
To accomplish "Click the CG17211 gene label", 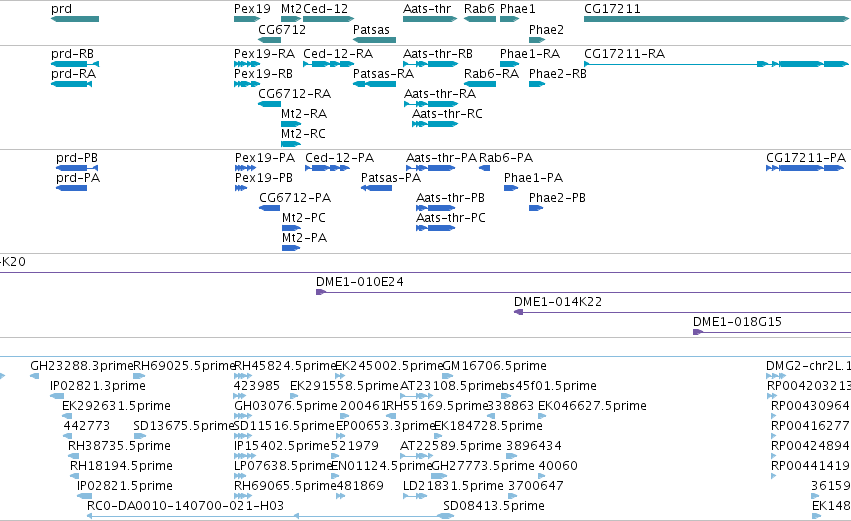I will 612,9.
